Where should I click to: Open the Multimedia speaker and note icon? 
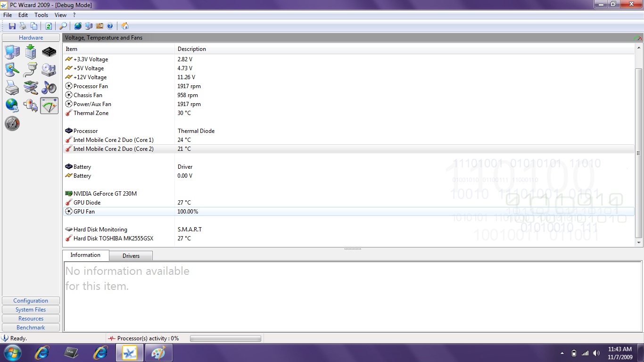click(49, 88)
